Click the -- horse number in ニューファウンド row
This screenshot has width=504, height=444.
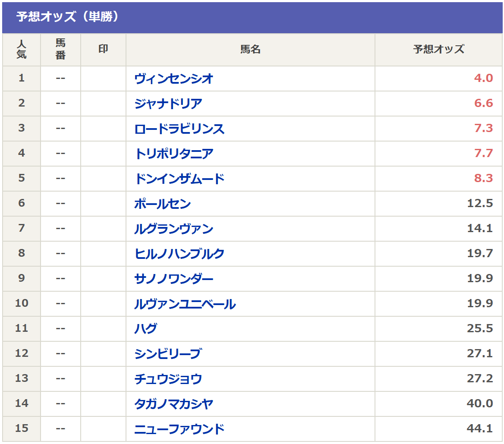[60, 428]
